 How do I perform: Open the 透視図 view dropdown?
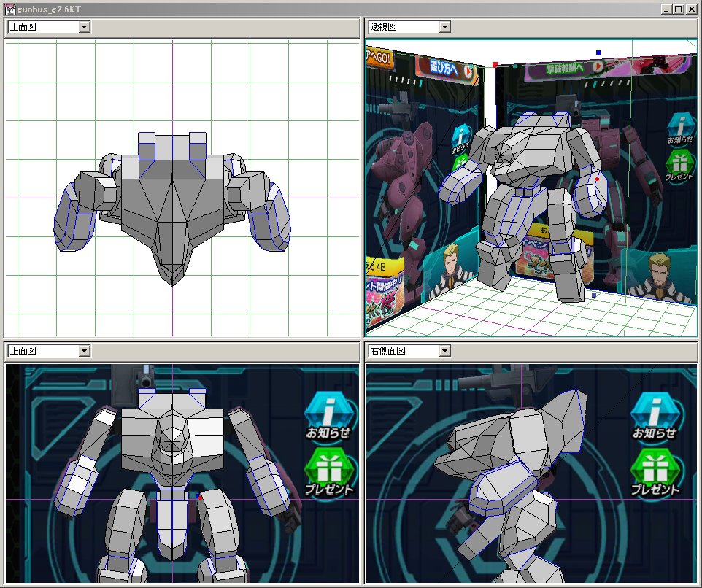click(444, 27)
